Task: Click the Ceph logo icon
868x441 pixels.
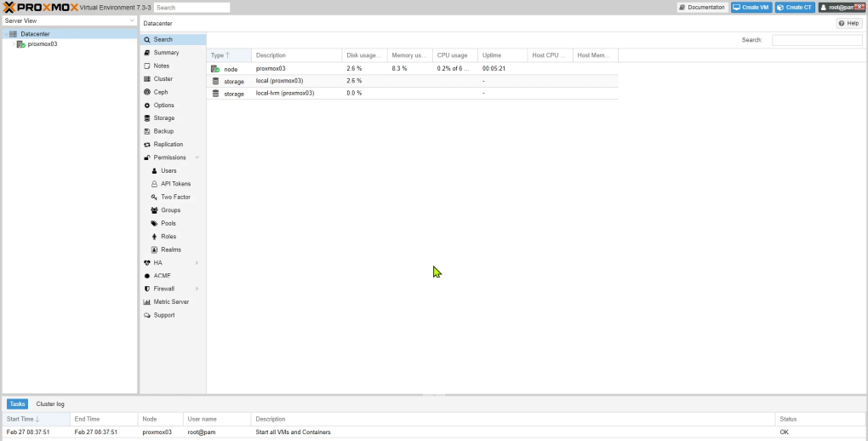Action: [146, 92]
